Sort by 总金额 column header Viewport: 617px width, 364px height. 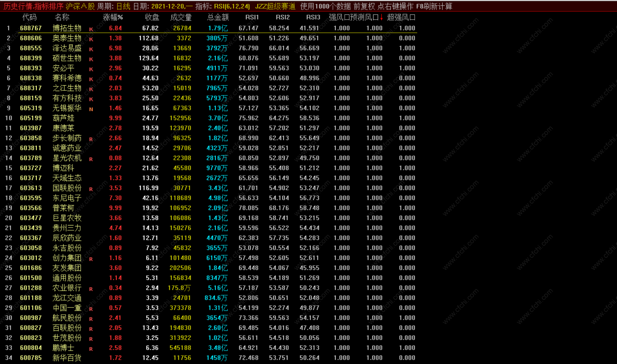tap(217, 18)
